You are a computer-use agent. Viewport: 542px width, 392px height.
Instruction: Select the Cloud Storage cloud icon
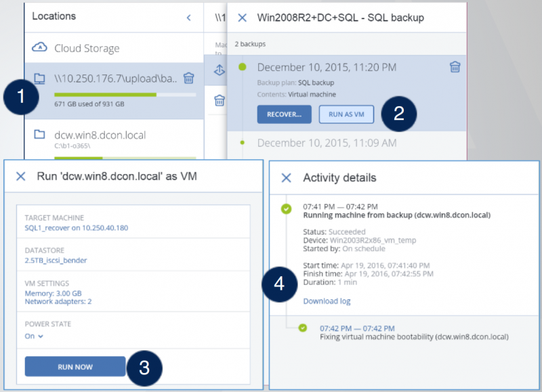(39, 47)
